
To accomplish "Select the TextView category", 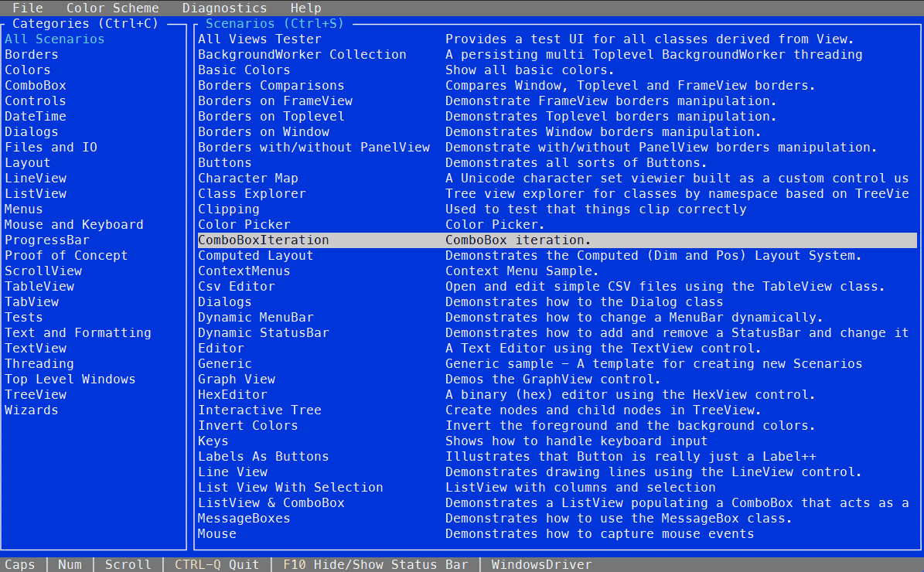I will pos(36,348).
